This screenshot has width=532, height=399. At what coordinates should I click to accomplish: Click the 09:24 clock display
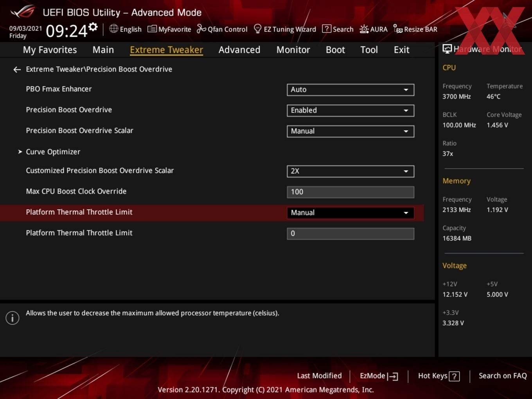coord(66,31)
